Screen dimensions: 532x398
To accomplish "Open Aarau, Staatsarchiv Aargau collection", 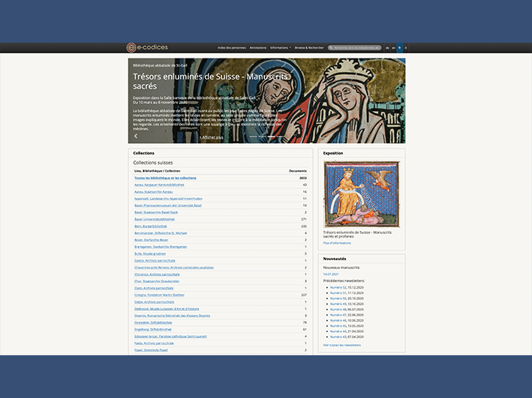I will coord(153,192).
